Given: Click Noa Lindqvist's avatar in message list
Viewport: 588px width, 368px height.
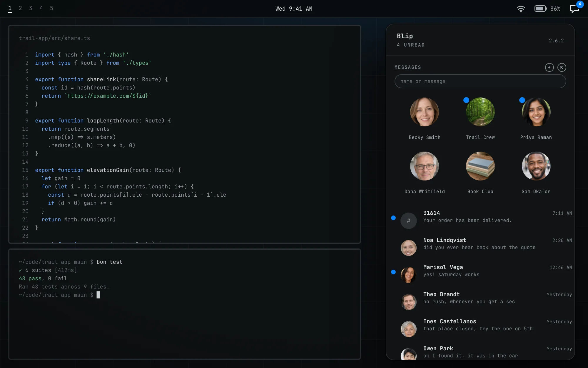Looking at the screenshot, I should (x=408, y=248).
